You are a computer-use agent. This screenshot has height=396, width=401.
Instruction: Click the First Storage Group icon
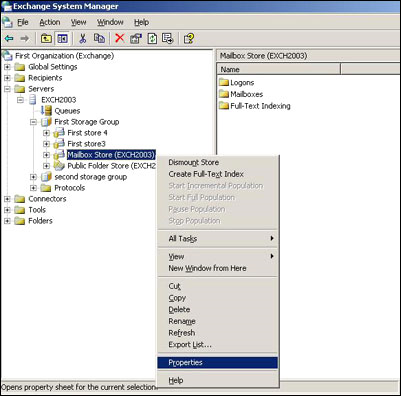click(x=46, y=122)
